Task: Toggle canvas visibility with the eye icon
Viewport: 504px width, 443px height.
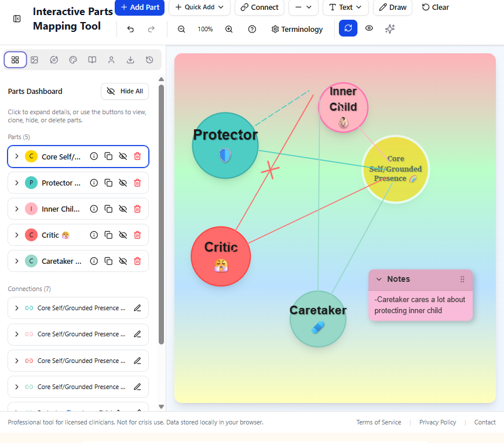Action: [369, 28]
